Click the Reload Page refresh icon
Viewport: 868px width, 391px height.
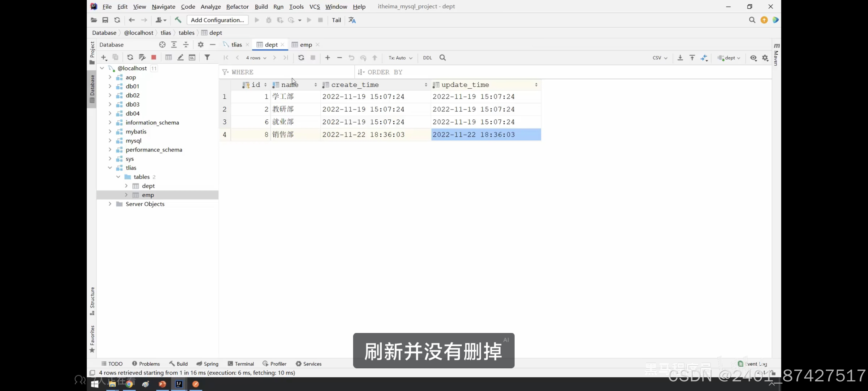click(301, 58)
